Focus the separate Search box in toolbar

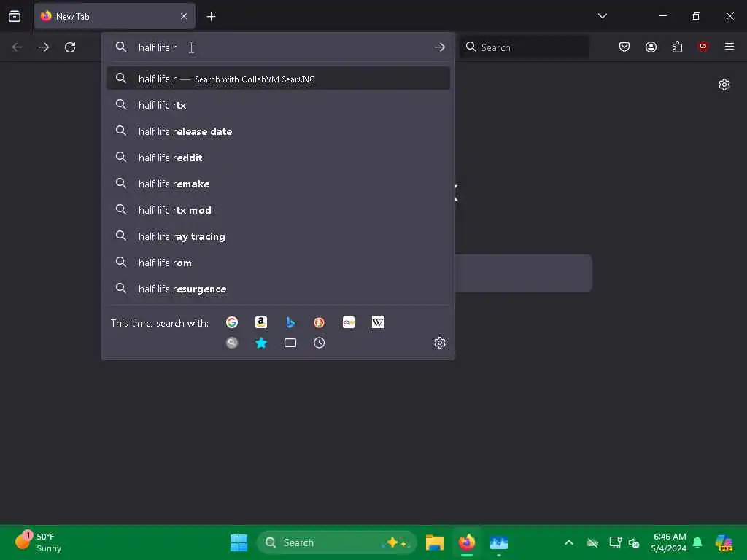pyautogui.click(x=525, y=47)
